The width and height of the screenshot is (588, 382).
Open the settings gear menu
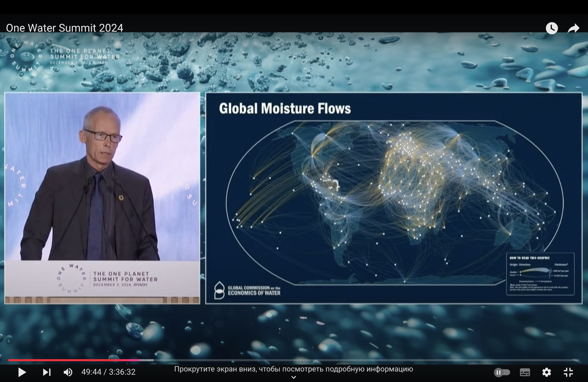pos(547,372)
